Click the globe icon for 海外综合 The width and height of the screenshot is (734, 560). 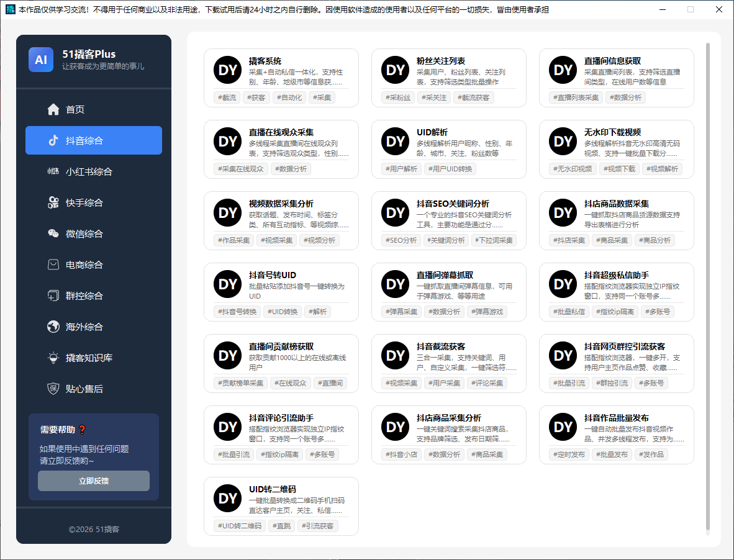click(53, 327)
